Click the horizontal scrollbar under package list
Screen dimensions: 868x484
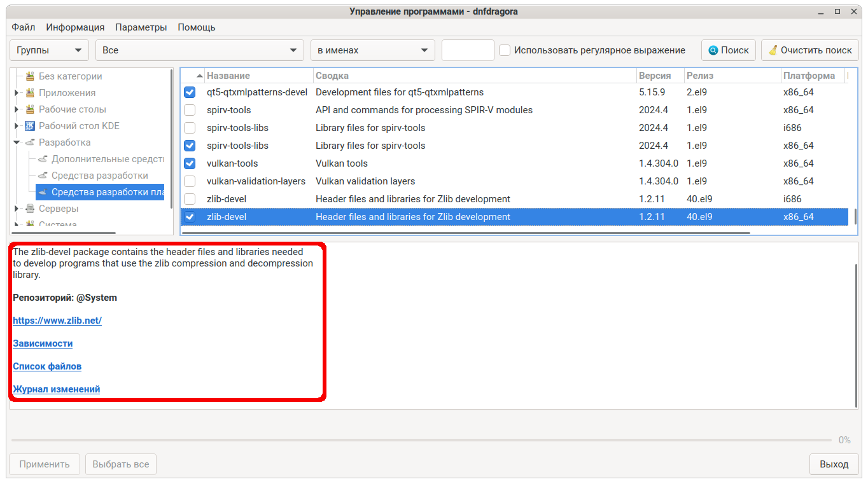click(x=465, y=233)
